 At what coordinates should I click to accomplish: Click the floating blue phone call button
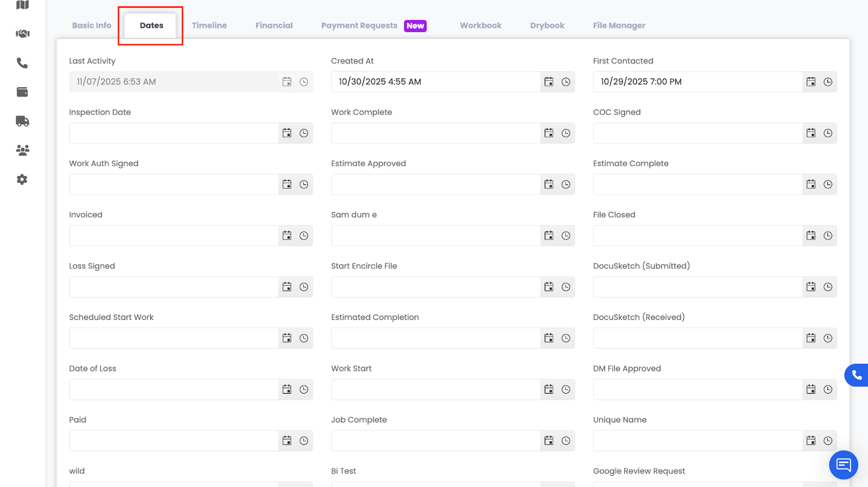coord(856,375)
